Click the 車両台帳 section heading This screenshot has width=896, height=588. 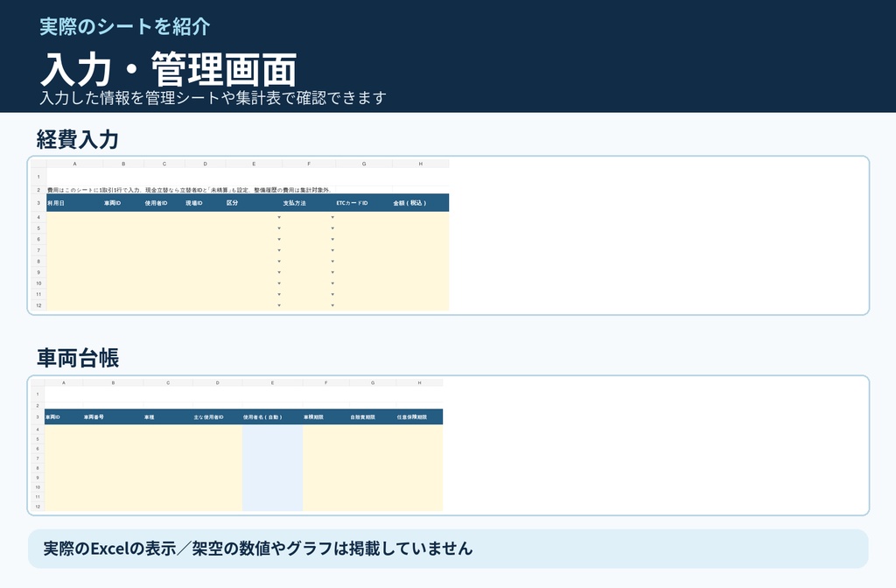point(78,358)
